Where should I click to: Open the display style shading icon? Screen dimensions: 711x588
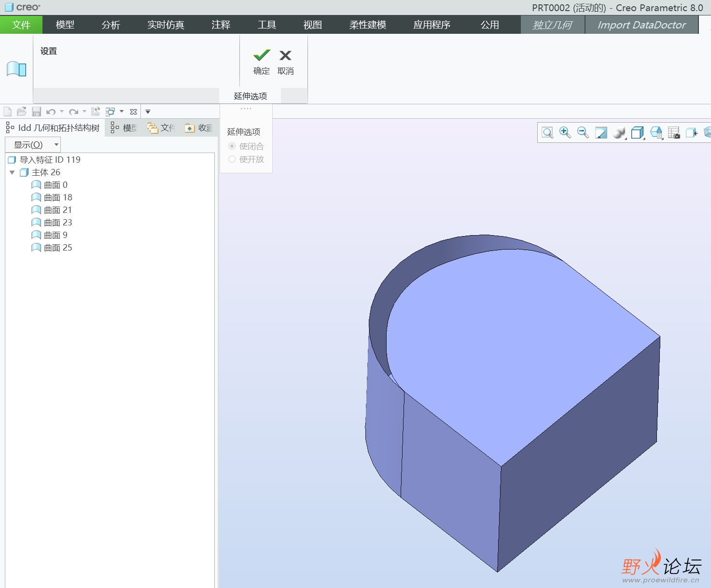coord(619,133)
